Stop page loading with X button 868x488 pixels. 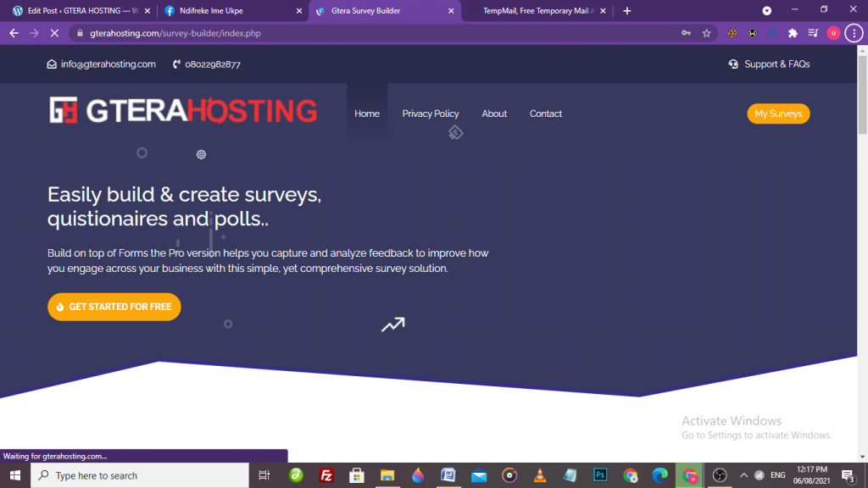point(54,33)
